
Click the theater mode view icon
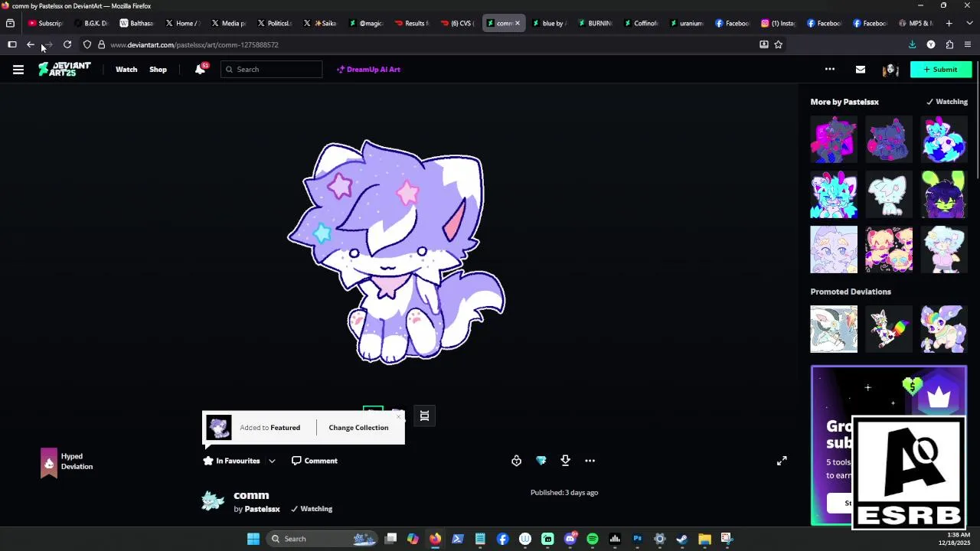coord(424,416)
